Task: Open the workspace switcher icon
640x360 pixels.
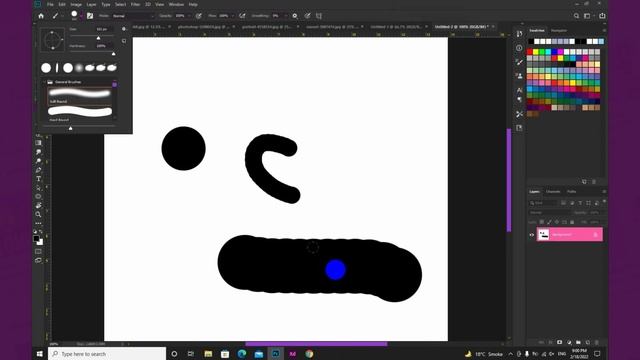Action: pos(588,16)
